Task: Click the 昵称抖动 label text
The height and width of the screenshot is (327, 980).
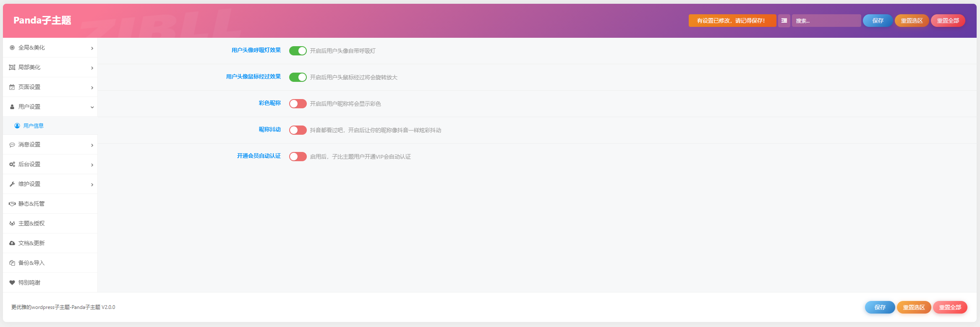Action: 269,130
